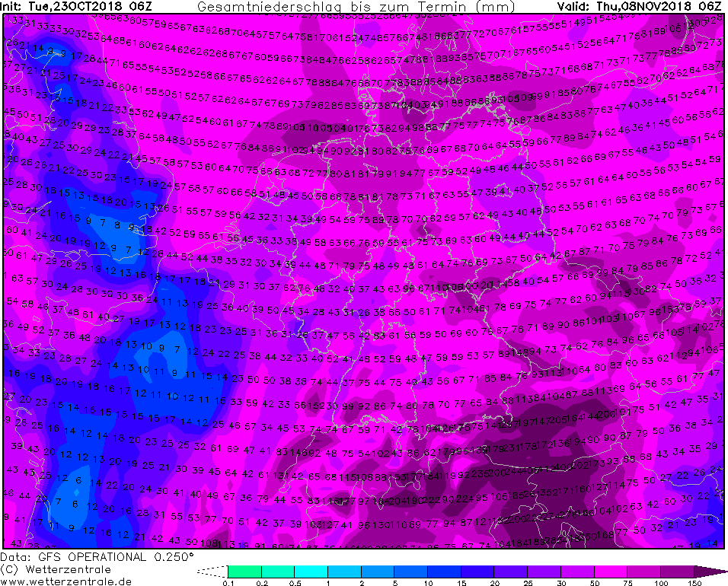This screenshot has height=586, width=728.
Task: Click the green 0.1–0.2 legend swatch
Action: point(244,571)
